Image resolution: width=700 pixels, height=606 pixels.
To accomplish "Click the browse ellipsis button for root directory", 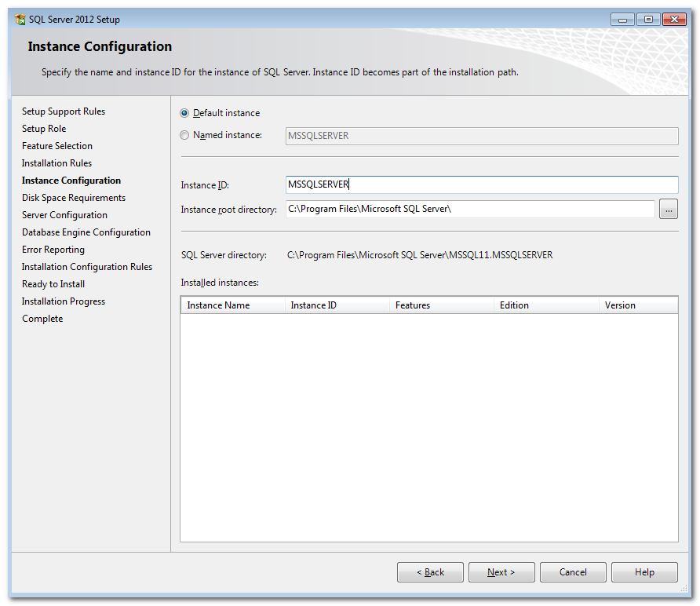I will 668,209.
